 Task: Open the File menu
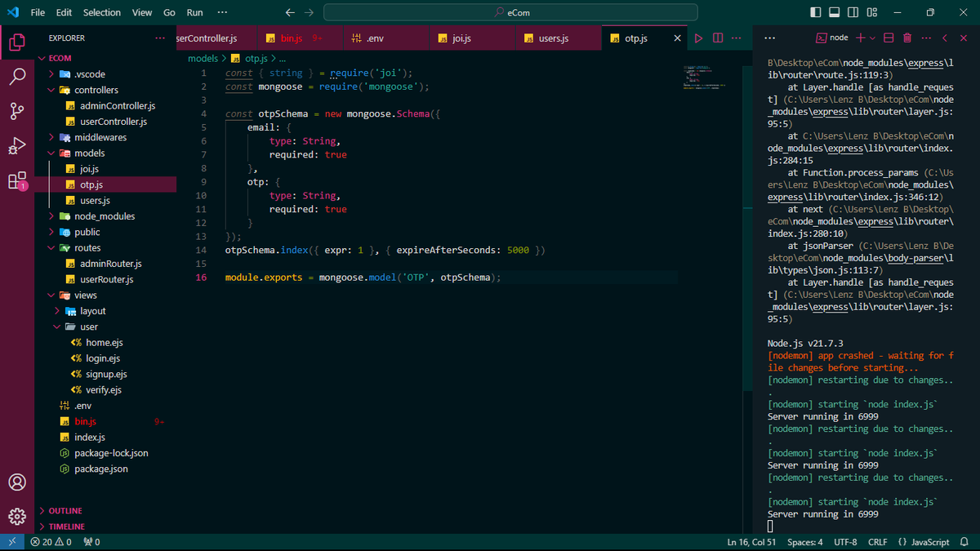(38, 12)
